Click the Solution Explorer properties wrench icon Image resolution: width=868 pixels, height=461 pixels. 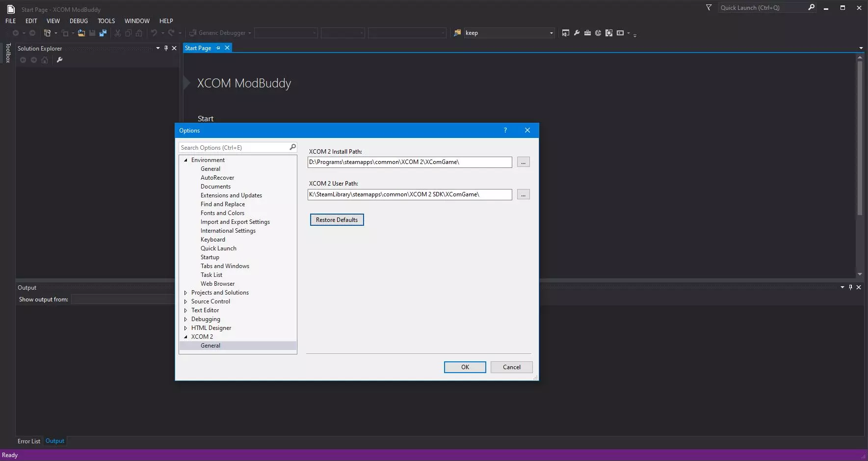click(x=59, y=60)
